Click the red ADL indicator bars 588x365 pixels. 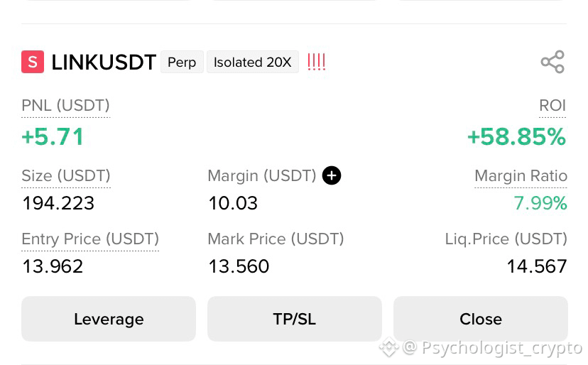point(316,62)
